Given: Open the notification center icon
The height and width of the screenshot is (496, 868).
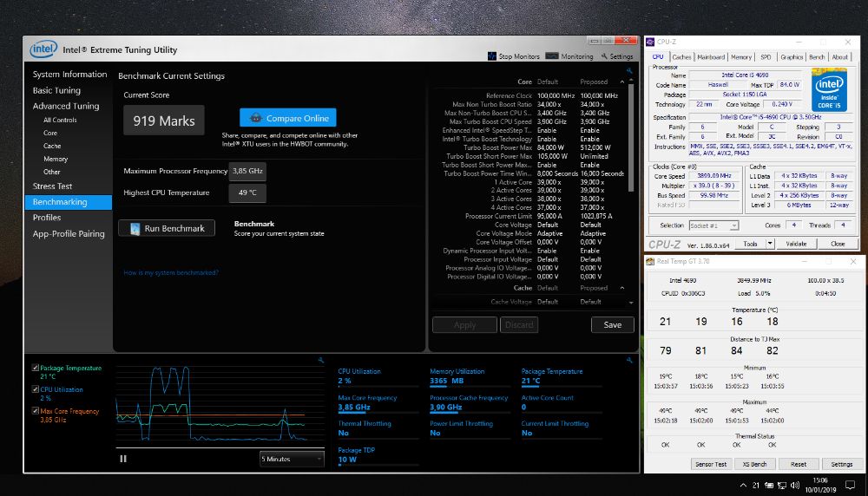Looking at the screenshot, I should tap(851, 486).
